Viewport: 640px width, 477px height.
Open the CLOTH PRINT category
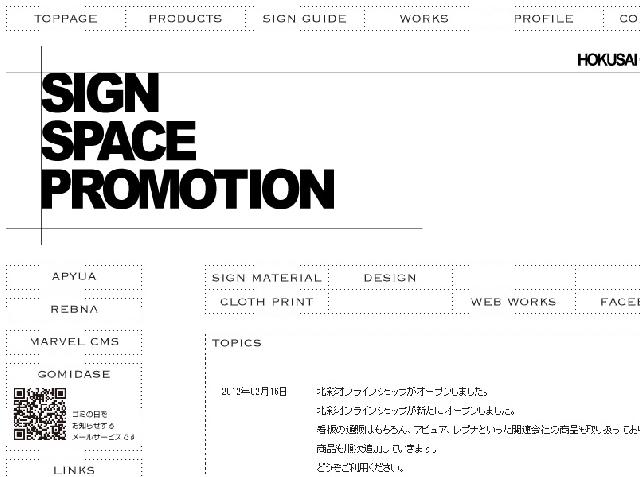tap(267, 301)
